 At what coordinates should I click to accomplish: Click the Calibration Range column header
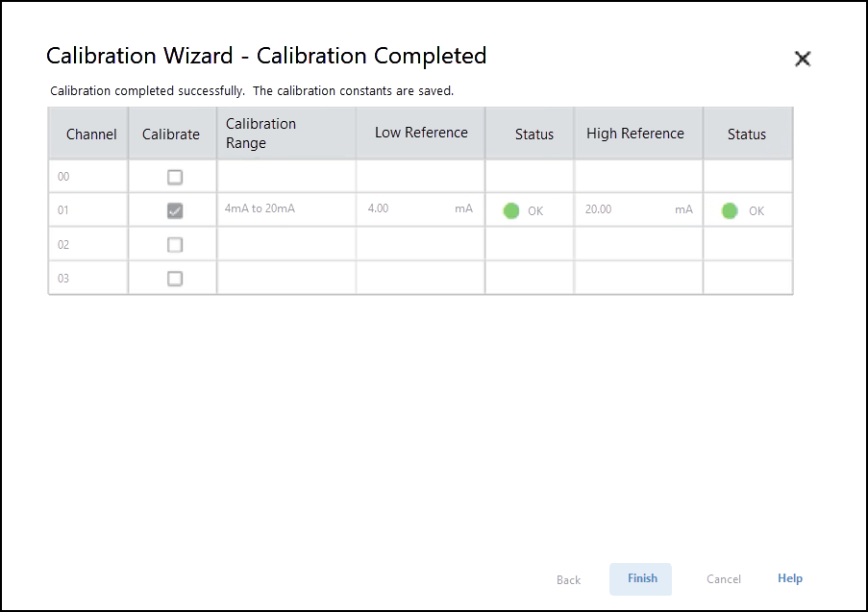click(260, 134)
